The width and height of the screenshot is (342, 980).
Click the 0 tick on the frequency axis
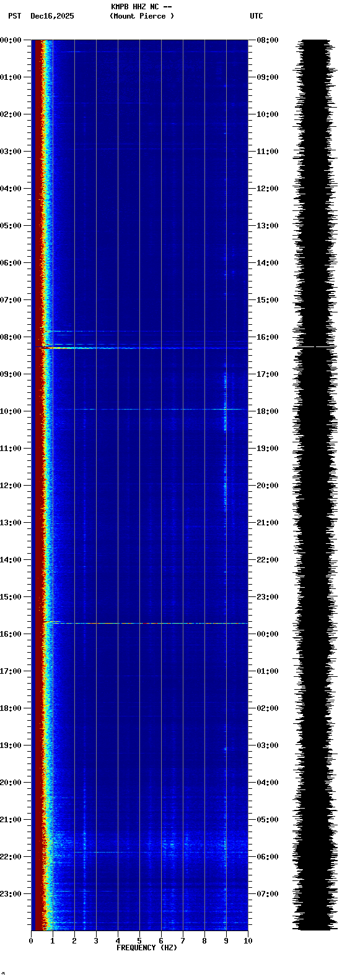tap(31, 941)
